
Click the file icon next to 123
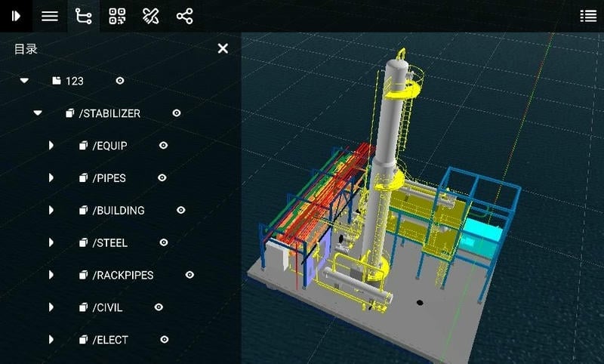point(57,81)
